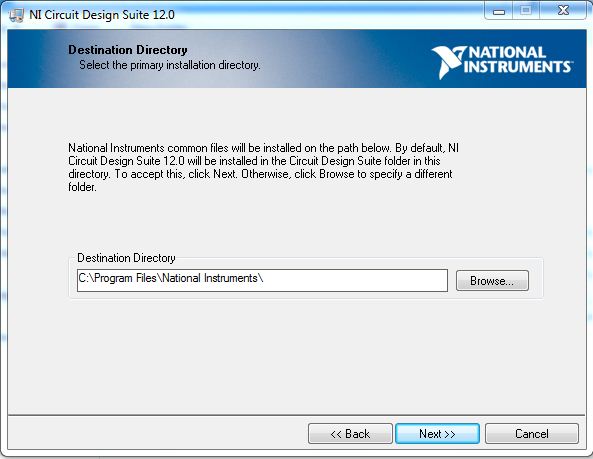Close the installer window
This screenshot has width=593, height=459.
564,11
